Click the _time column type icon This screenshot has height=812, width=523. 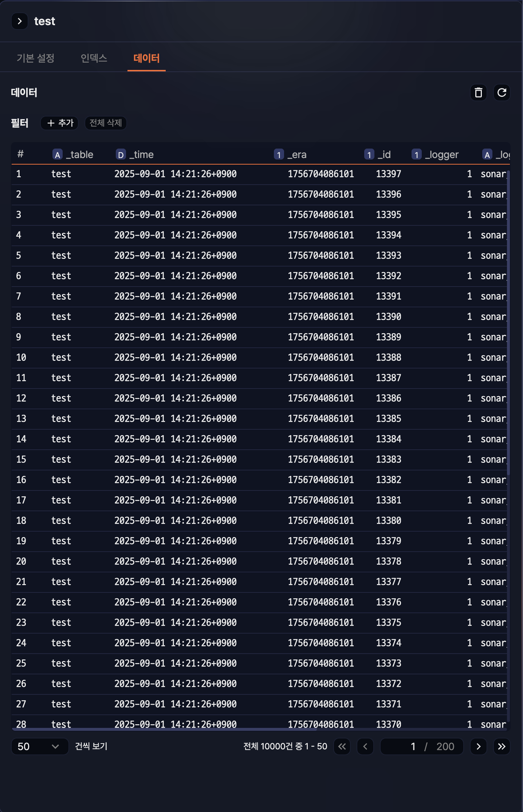point(121,155)
